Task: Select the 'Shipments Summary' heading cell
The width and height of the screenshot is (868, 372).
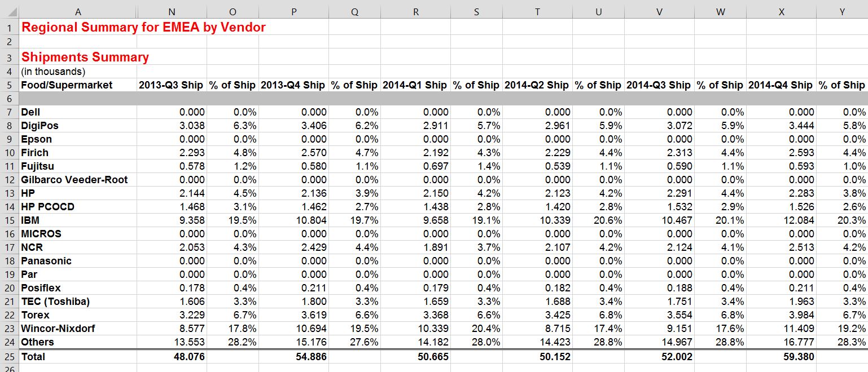Action: click(85, 57)
